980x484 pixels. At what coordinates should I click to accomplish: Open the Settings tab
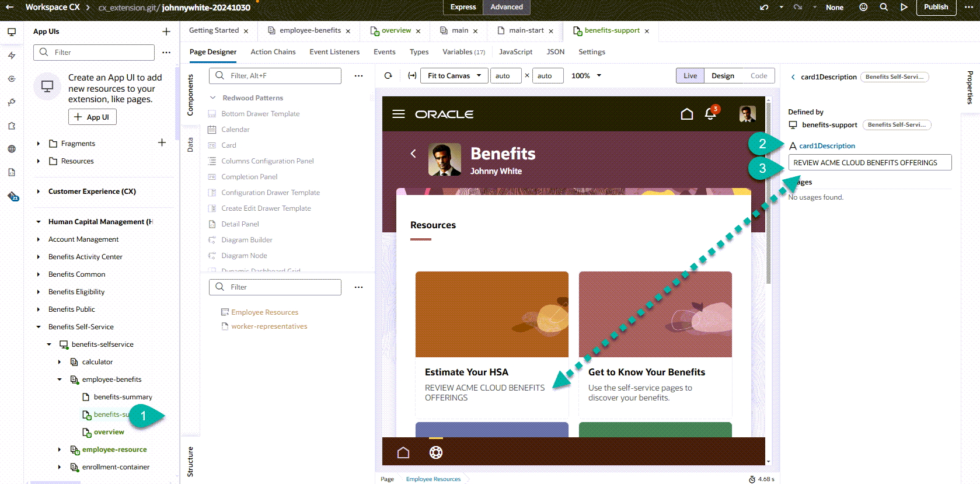pos(592,52)
